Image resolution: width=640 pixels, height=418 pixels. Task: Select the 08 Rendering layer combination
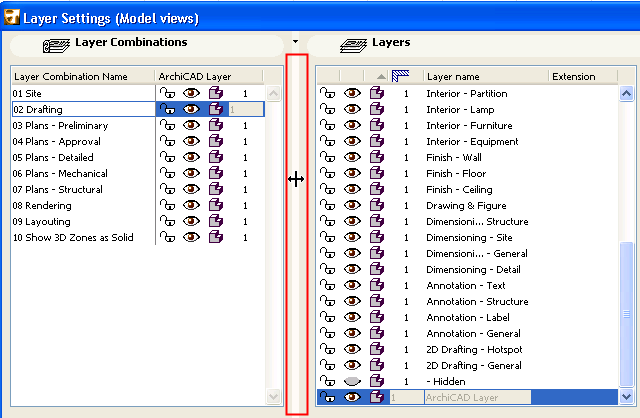coord(42,205)
